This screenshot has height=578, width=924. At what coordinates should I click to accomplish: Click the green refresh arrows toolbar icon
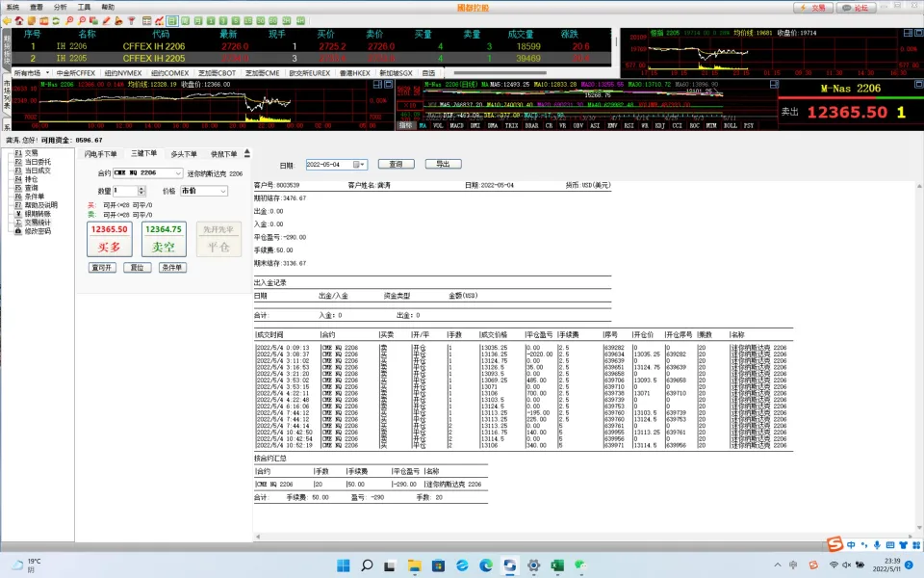[56, 19]
